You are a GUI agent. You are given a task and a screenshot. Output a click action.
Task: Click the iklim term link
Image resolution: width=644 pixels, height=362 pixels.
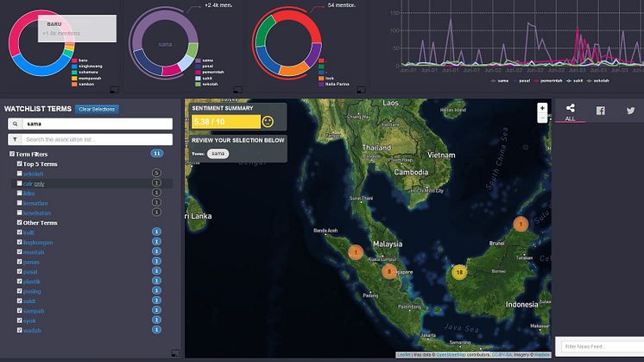tap(28, 194)
